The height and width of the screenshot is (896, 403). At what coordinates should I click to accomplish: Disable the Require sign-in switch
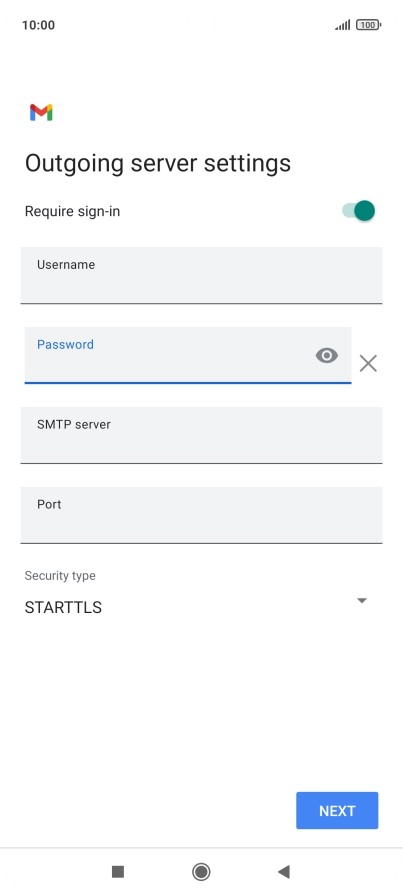pos(358,211)
